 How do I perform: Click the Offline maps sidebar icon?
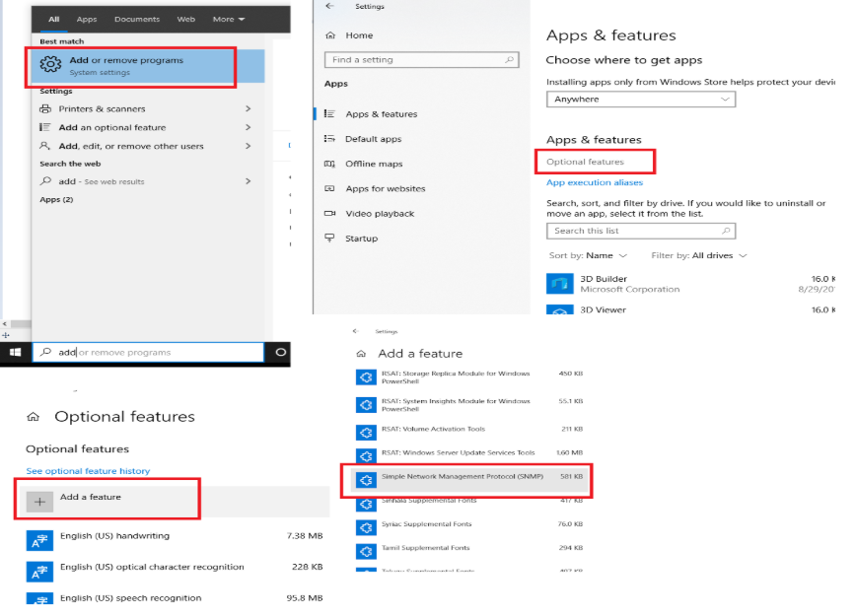[329, 164]
